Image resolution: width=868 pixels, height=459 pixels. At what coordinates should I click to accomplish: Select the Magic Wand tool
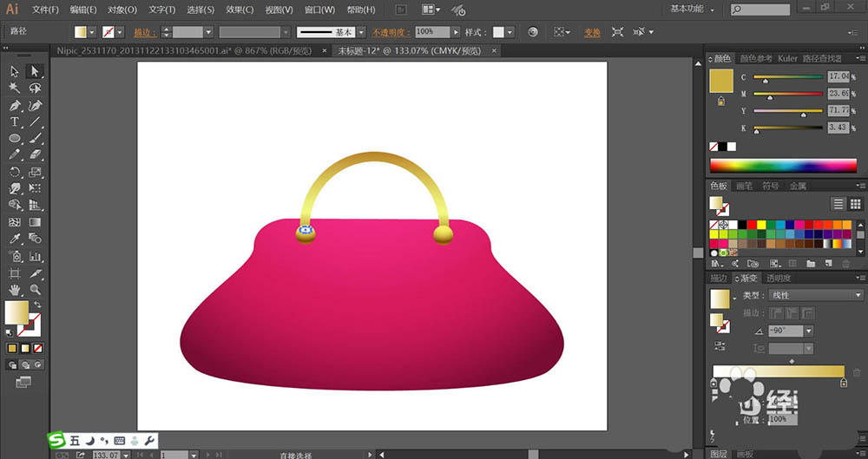15,88
